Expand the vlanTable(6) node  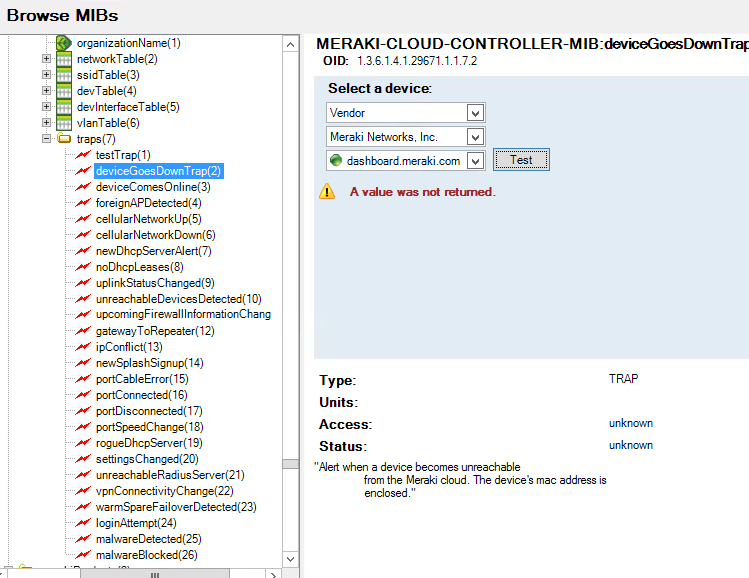click(x=46, y=123)
